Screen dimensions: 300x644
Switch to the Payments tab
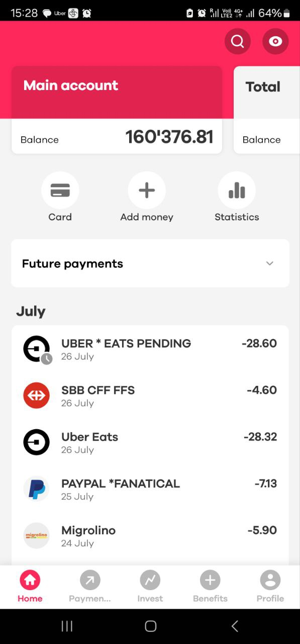90,587
